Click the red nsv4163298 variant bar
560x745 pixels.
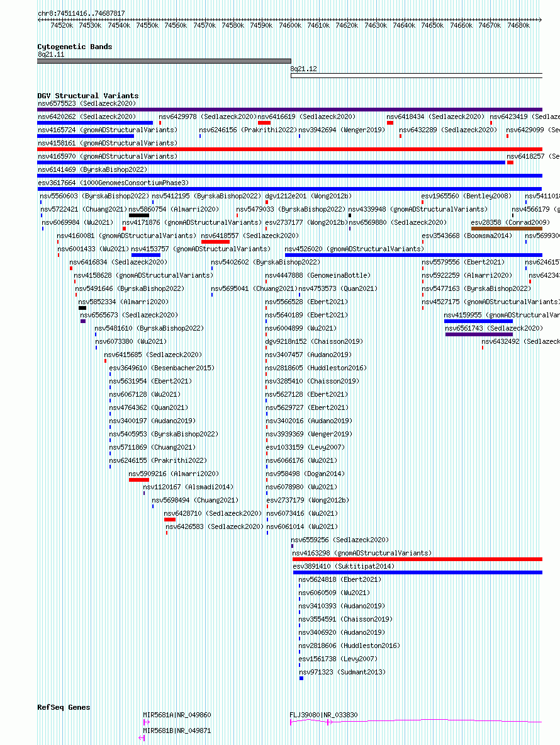tap(417, 559)
